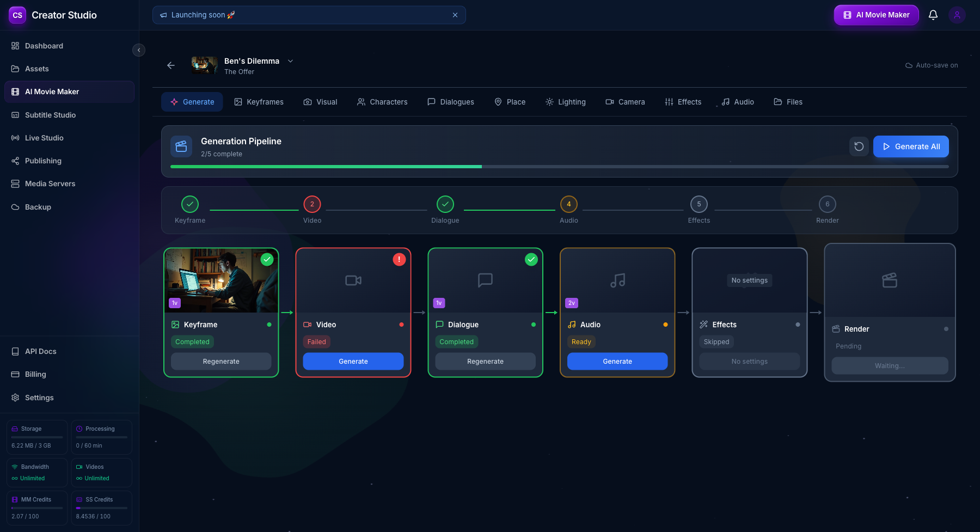
Task: Collapse the left sidebar with the chevron
Action: tap(139, 50)
